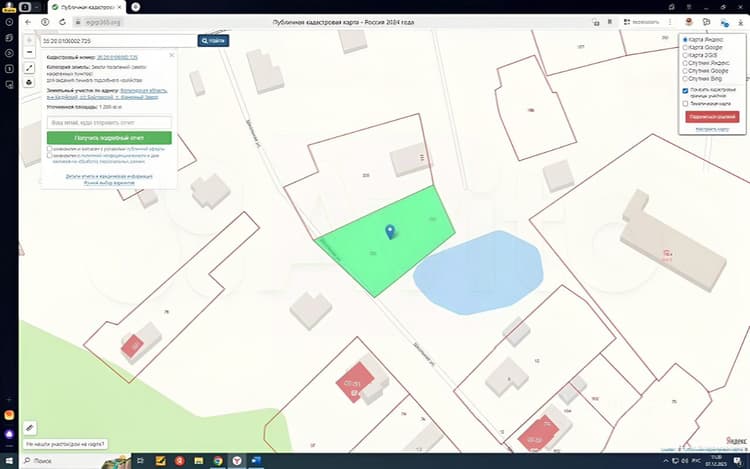Viewport: 750px width, 469px height.
Task: Switch to the Публичная кадастровая карта browser tab
Action: (x=88, y=7)
